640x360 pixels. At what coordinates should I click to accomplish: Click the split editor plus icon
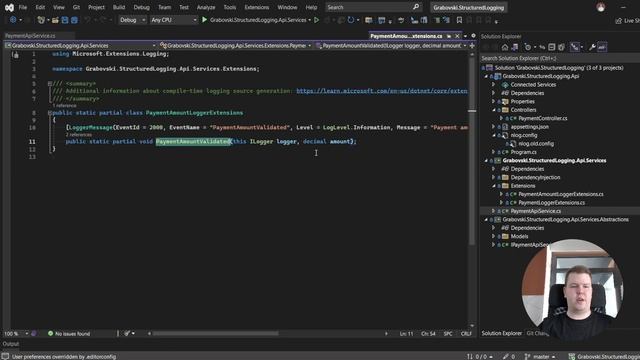click(473, 46)
